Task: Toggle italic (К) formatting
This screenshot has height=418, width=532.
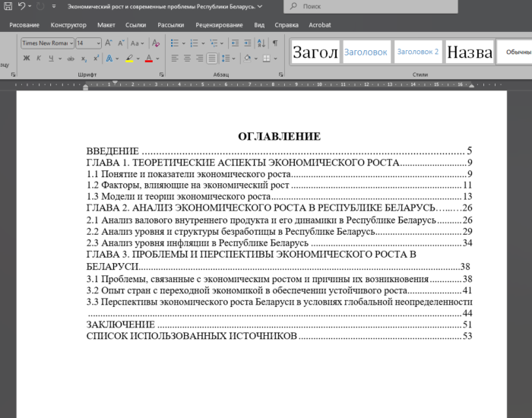Action: tap(39, 59)
